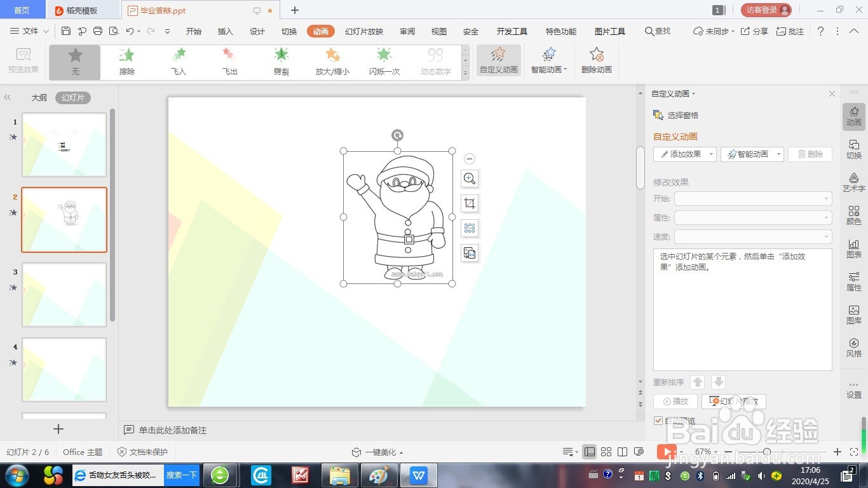Enable the 自动预览 checkbox
The width and height of the screenshot is (868, 488).
(658, 421)
